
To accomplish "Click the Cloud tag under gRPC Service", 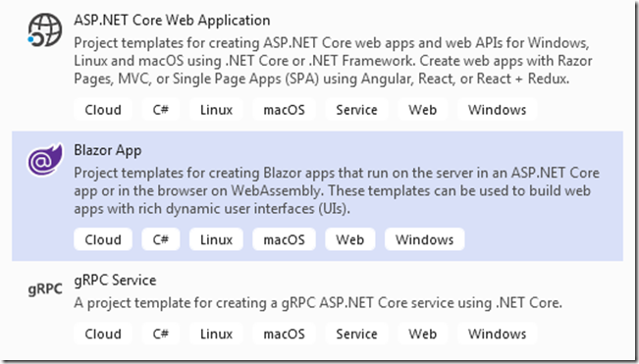I will (103, 334).
